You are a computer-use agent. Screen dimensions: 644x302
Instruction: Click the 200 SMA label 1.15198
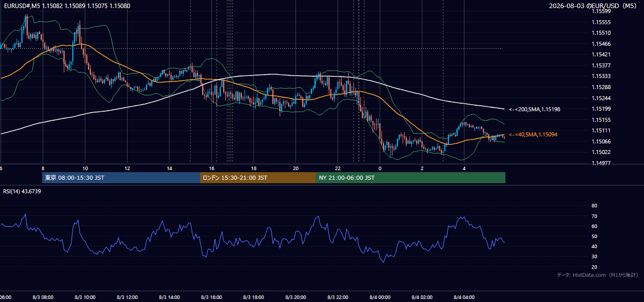tap(535, 109)
